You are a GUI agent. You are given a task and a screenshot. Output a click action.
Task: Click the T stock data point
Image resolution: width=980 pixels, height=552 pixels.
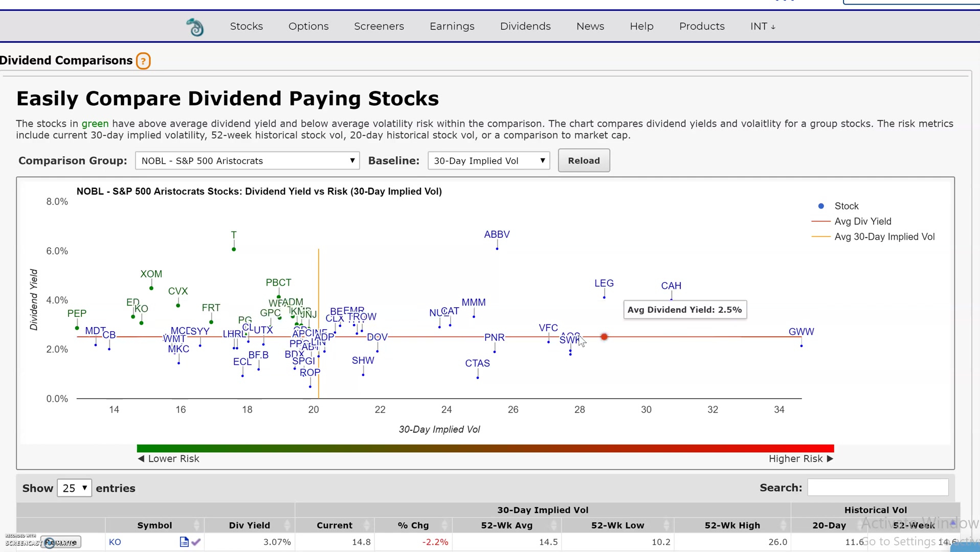234,249
